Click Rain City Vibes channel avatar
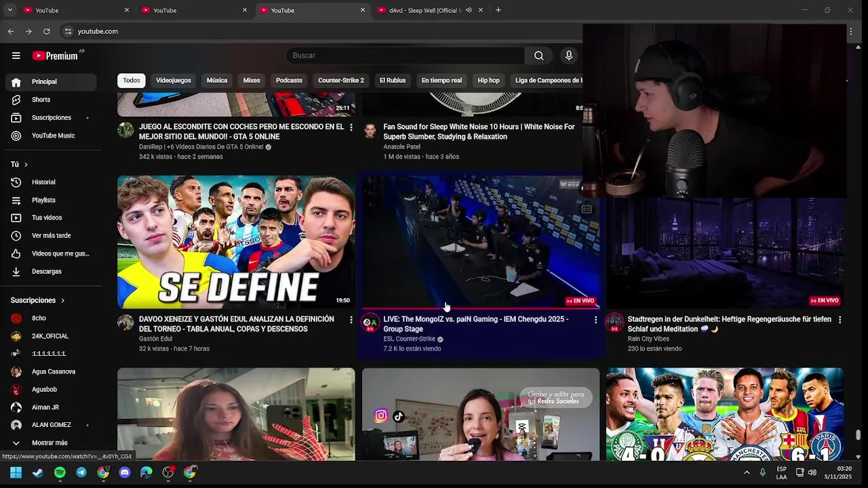The image size is (868, 488). click(x=614, y=323)
